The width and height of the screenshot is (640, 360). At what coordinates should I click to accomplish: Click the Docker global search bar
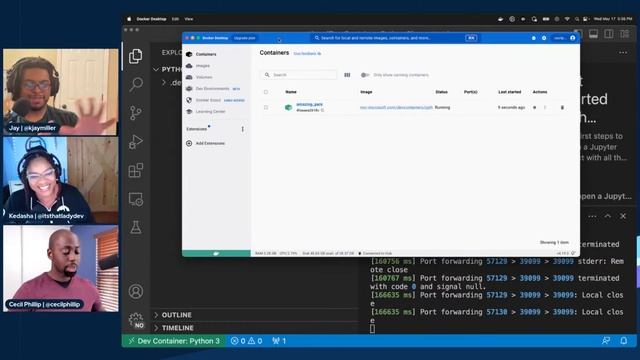395,38
